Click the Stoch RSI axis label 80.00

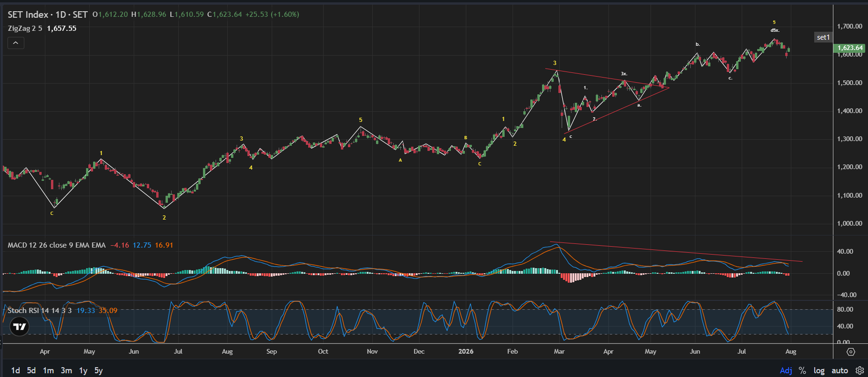[x=845, y=309]
